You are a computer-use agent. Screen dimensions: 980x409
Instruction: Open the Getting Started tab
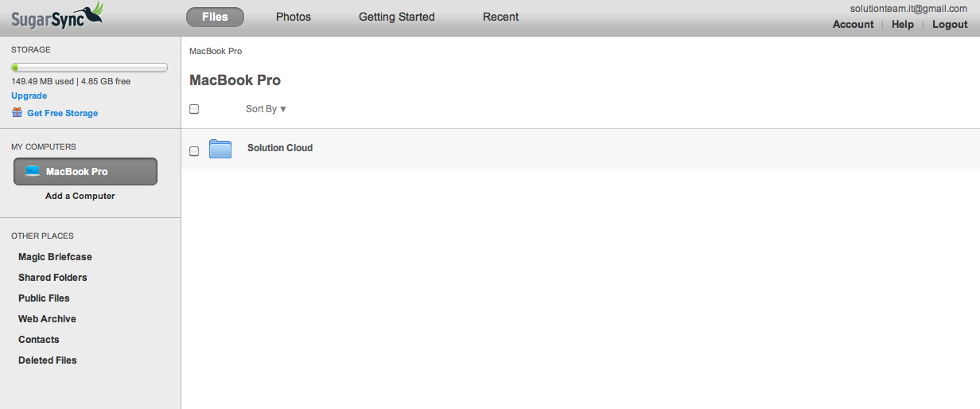397,17
